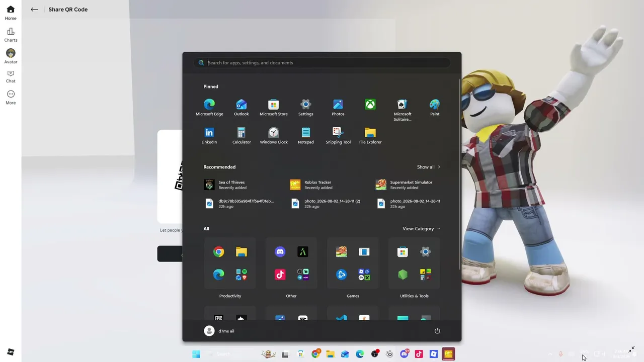Open the d7me ail user account menu
644x362 pixels.
click(219, 331)
